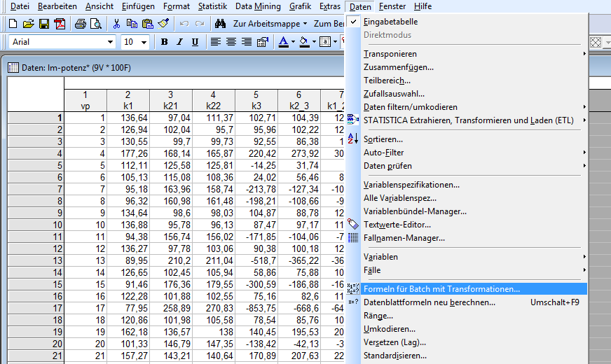611x364 pixels.
Task: Toggle bold formatting
Action: coord(164,42)
